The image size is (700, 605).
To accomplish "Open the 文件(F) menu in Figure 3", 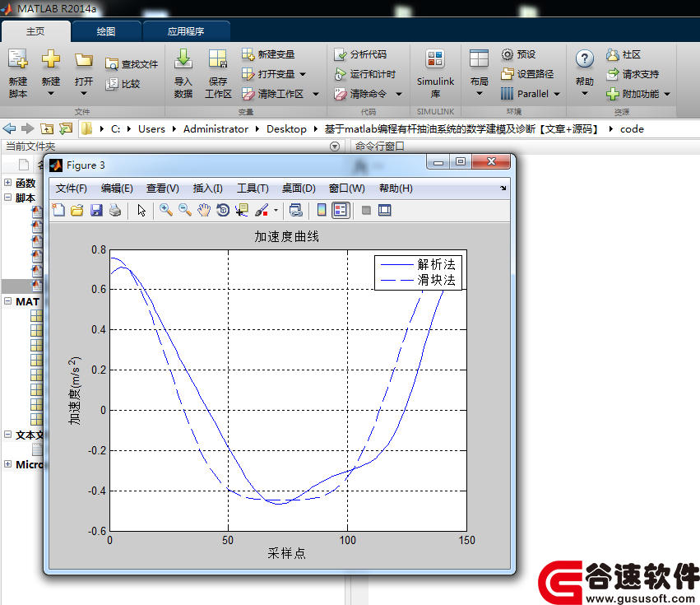I will 71,188.
